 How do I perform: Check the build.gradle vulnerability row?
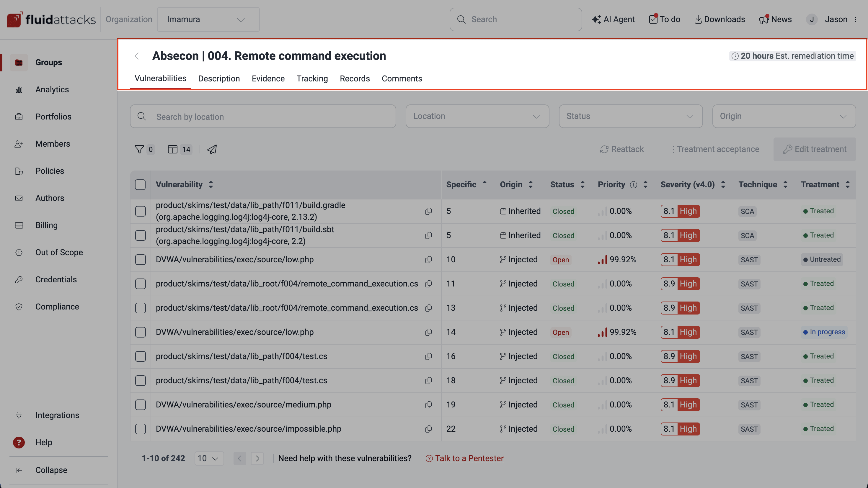click(x=140, y=211)
